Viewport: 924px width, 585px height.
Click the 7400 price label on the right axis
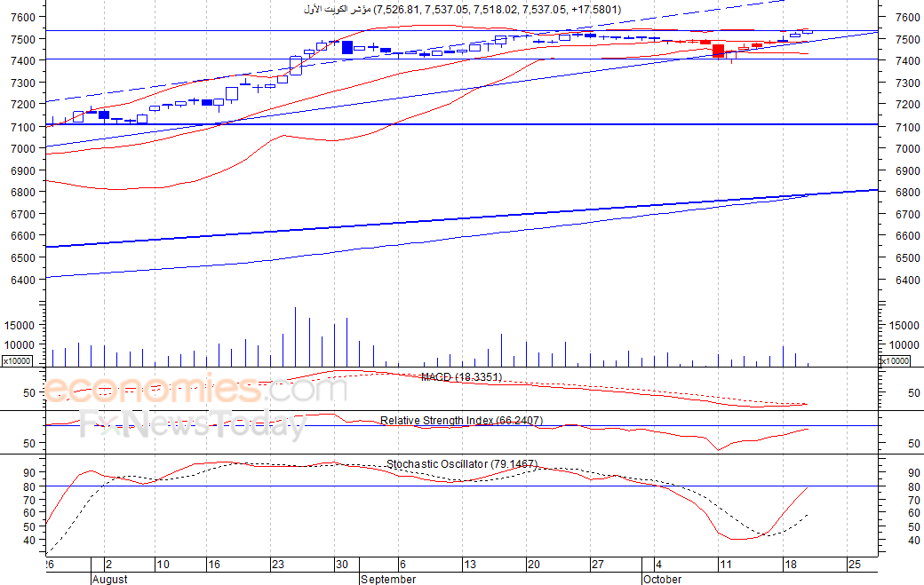[x=907, y=61]
